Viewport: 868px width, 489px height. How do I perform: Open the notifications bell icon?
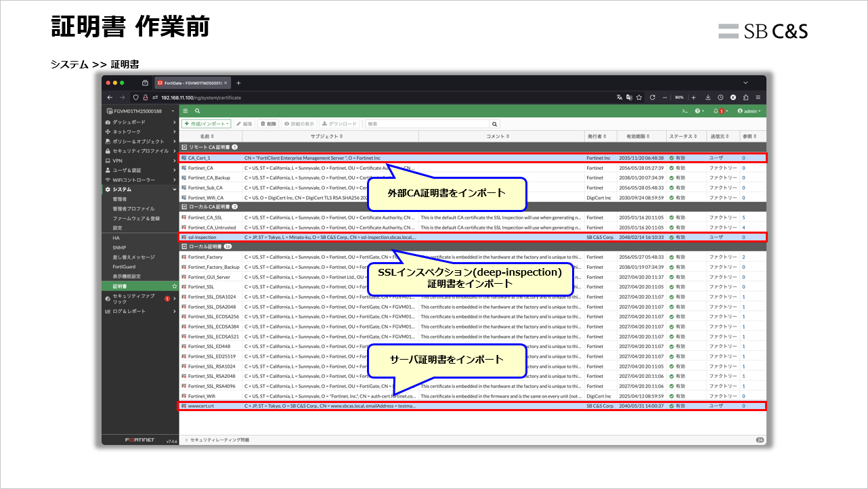point(719,110)
